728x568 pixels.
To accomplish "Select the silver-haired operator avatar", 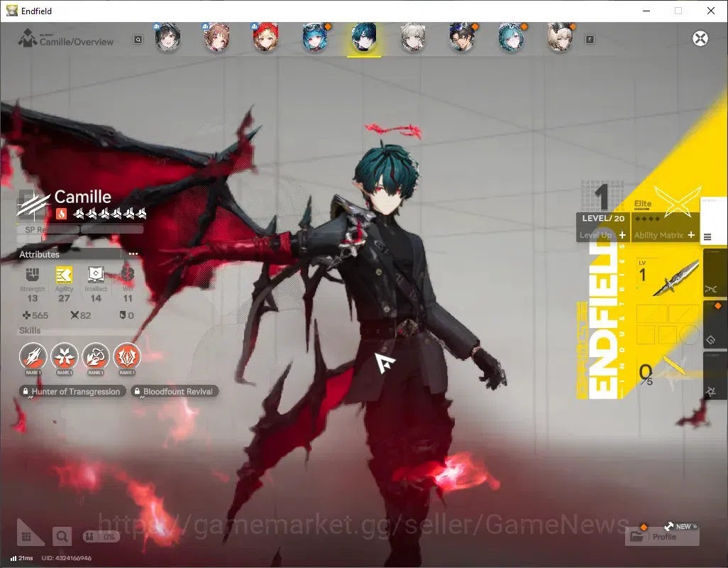I will [x=413, y=38].
